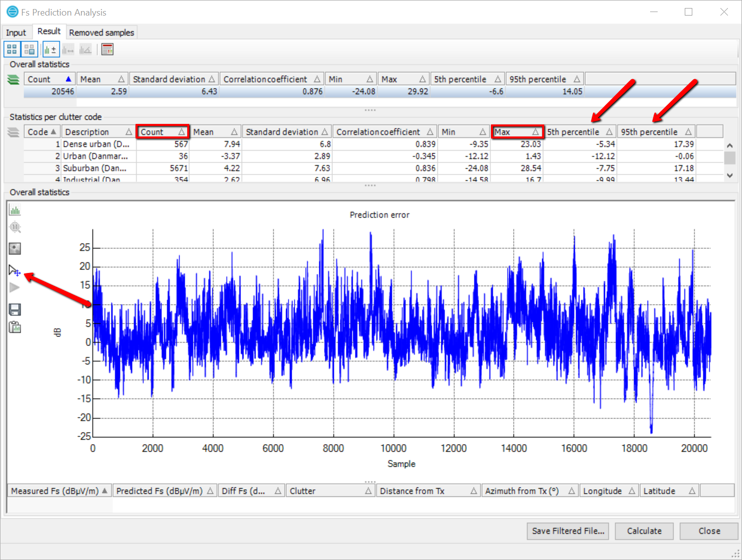Click the four-squares grid layout icon
This screenshot has width=742, height=560.
[x=12, y=49]
